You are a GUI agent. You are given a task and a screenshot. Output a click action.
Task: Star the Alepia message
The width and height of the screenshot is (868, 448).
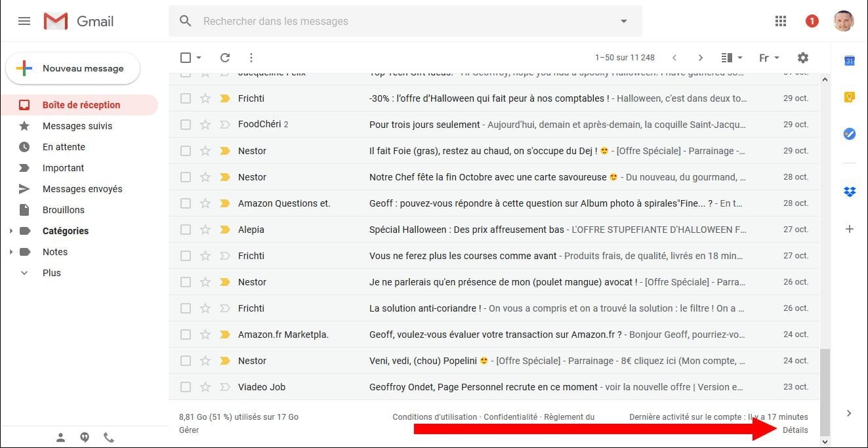coord(205,230)
